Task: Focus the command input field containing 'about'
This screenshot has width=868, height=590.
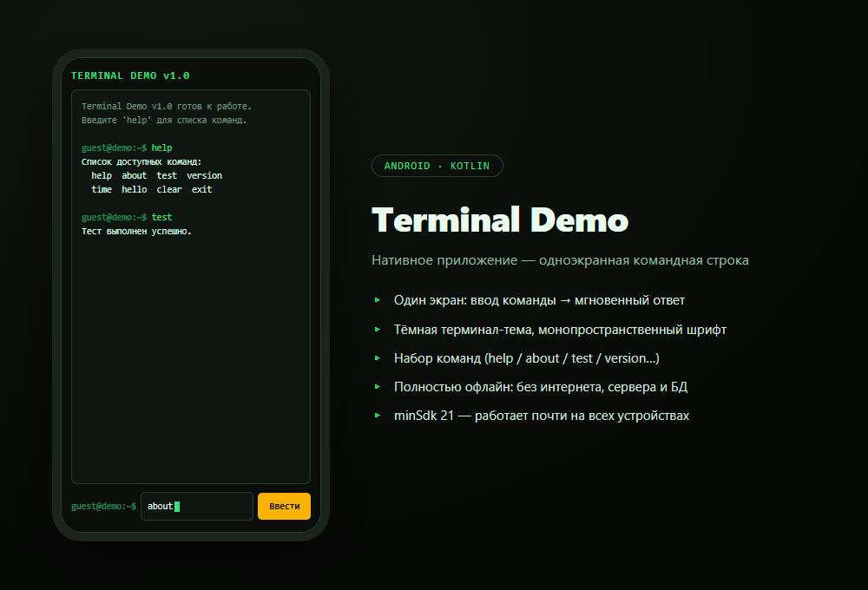Action: click(197, 506)
